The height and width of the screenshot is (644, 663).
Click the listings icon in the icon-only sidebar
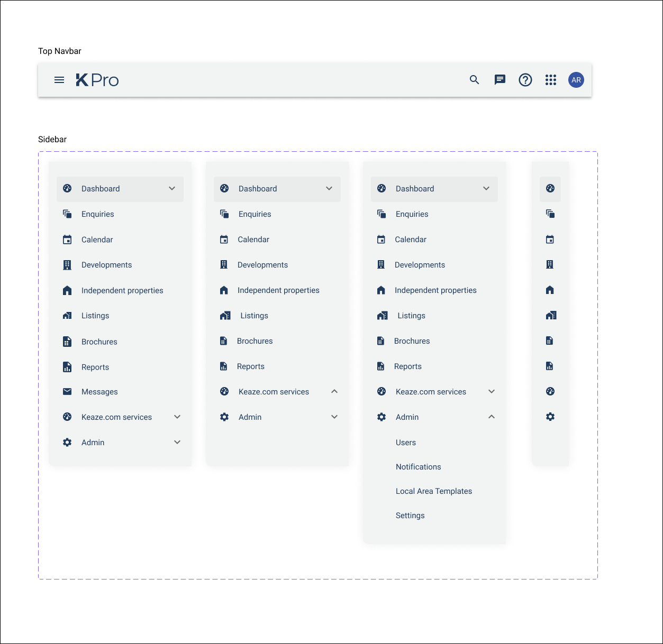click(550, 316)
